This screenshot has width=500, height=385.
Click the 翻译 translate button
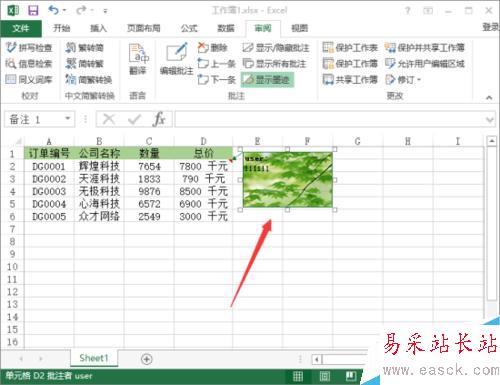(138, 60)
